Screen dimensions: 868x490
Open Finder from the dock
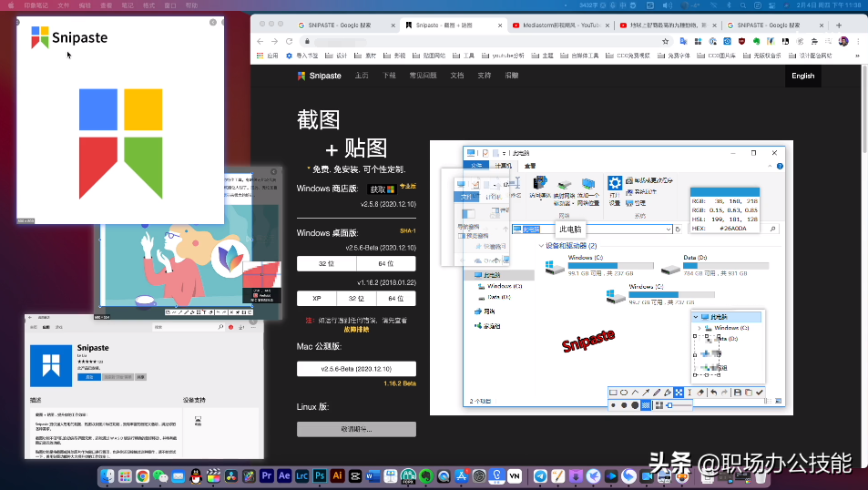pyautogui.click(x=107, y=476)
